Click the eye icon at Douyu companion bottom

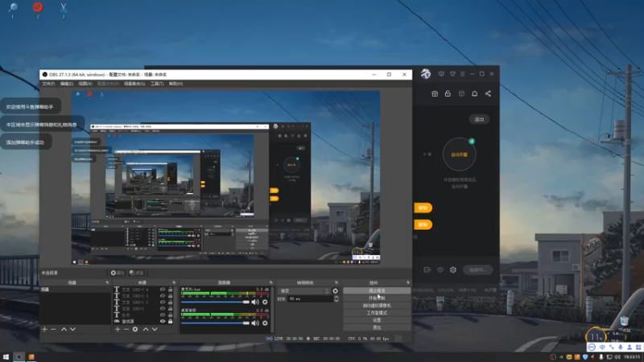[440, 269]
